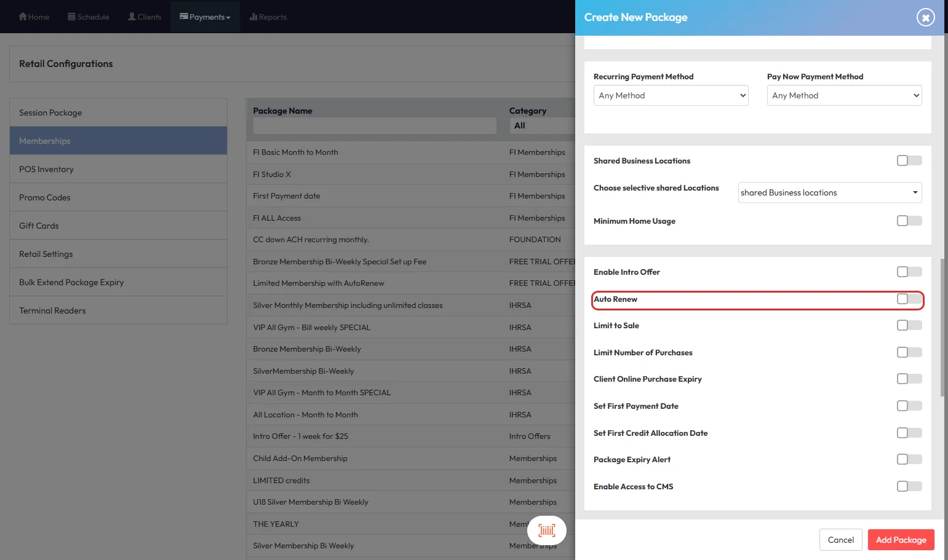Toggle Shared Business Locations on
Image resolution: width=948 pixels, height=560 pixels.
(x=909, y=161)
